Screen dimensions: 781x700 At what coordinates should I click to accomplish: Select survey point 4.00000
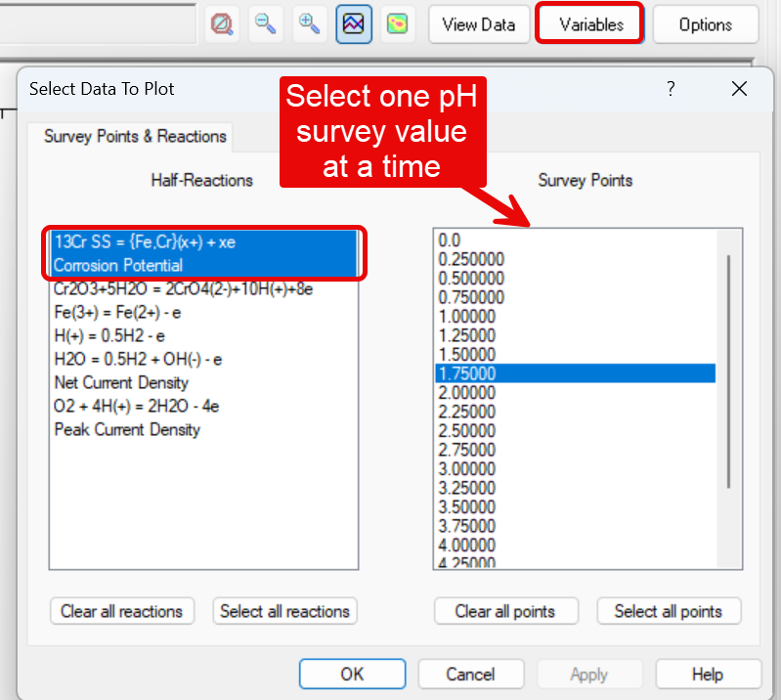click(x=576, y=545)
